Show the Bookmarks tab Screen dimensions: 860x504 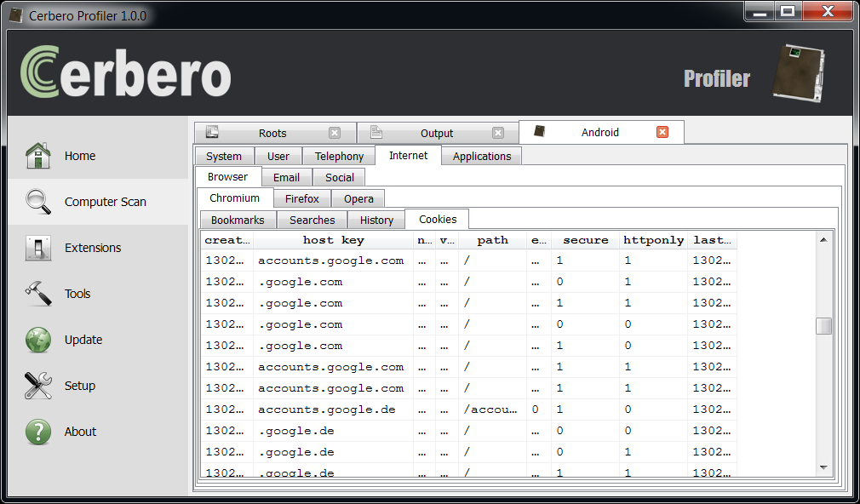click(238, 220)
